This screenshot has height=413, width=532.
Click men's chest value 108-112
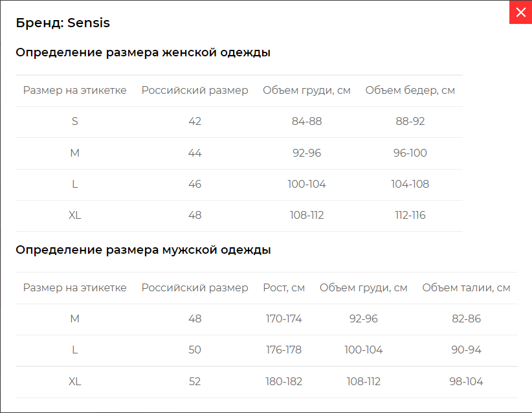pos(363,381)
